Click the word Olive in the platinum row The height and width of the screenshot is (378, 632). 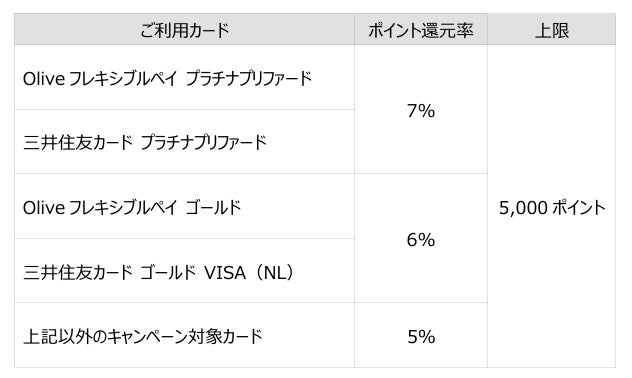[x=44, y=79]
